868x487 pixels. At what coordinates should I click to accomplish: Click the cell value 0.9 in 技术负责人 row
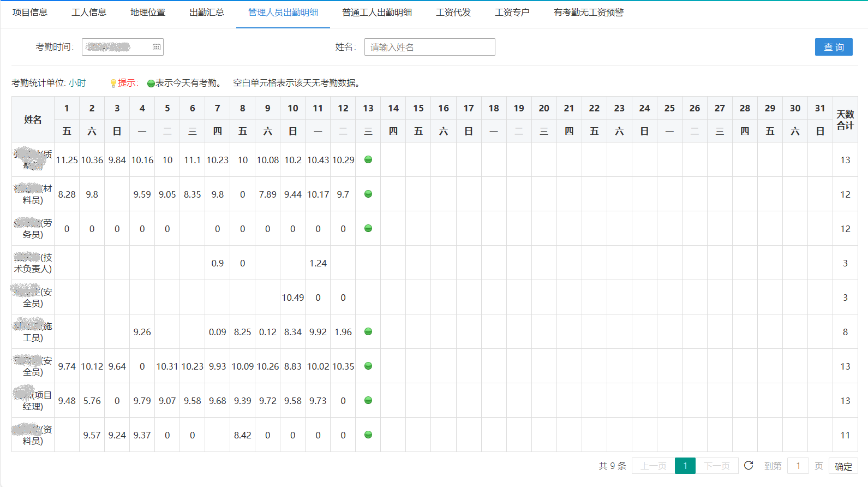click(x=217, y=263)
